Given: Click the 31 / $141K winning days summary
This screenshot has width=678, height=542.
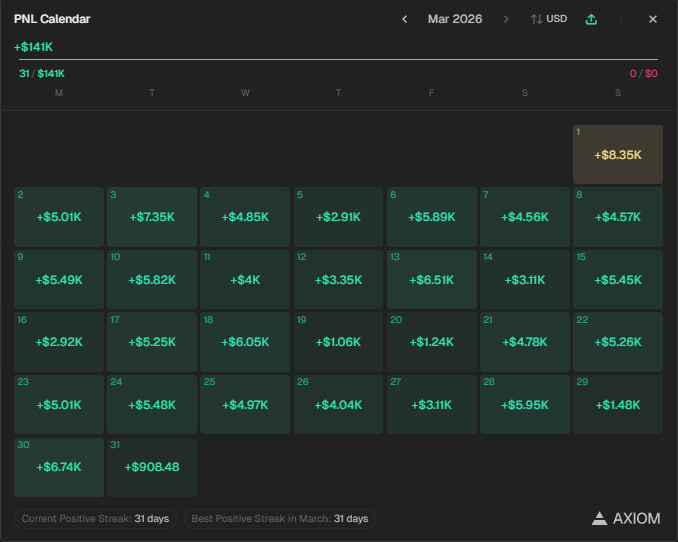Looking at the screenshot, I should pyautogui.click(x=42, y=74).
